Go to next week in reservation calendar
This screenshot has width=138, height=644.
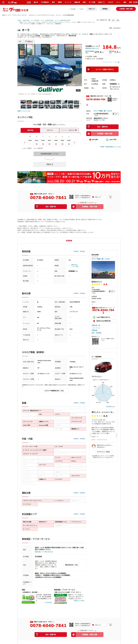click(x=74, y=143)
